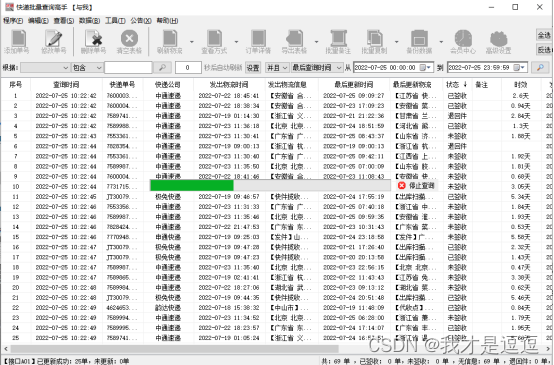Viewport: 554px width, 365px height.
Task: Click the magnifier icon after the end date
Action: pyautogui.click(x=540, y=67)
